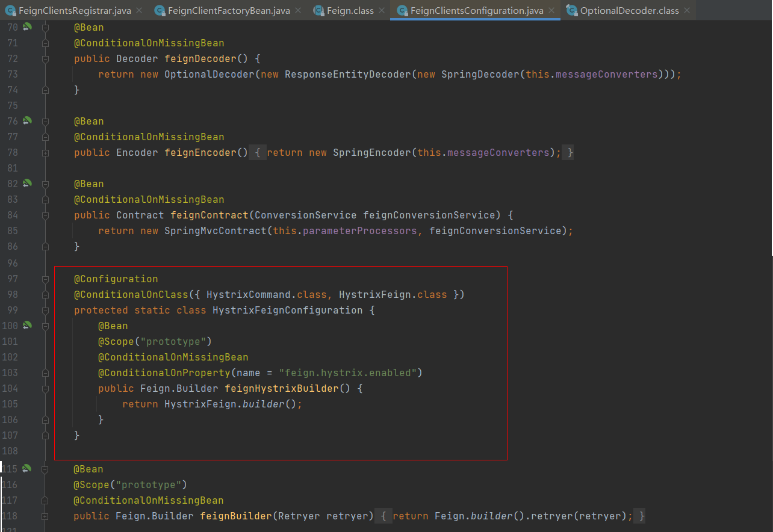
Task: Click the @ConditionalOnProperty annotation on line 103
Action: (x=164, y=373)
